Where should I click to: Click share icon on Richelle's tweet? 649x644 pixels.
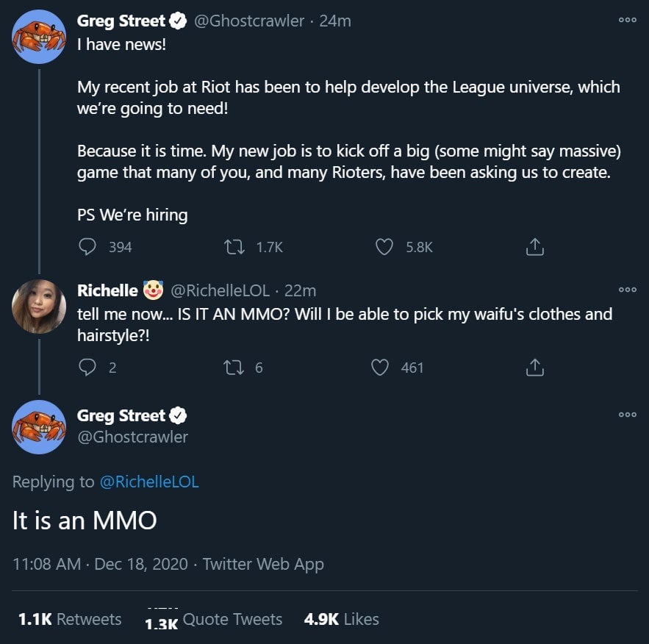click(535, 367)
